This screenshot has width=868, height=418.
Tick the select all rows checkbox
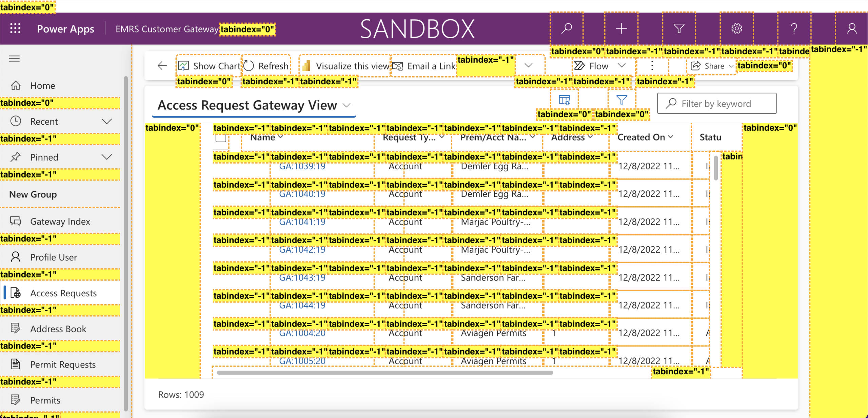(221, 138)
